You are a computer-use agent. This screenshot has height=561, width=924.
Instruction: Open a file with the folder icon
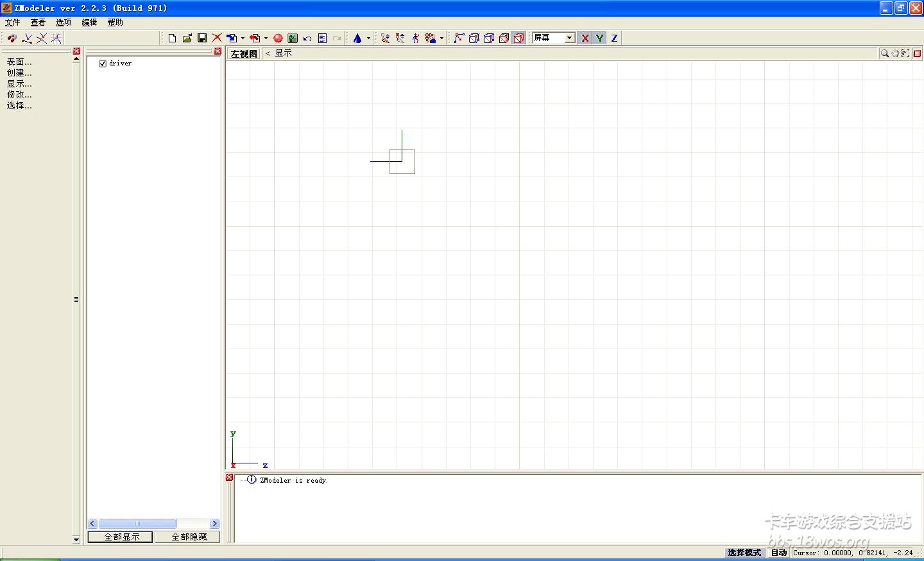(187, 39)
